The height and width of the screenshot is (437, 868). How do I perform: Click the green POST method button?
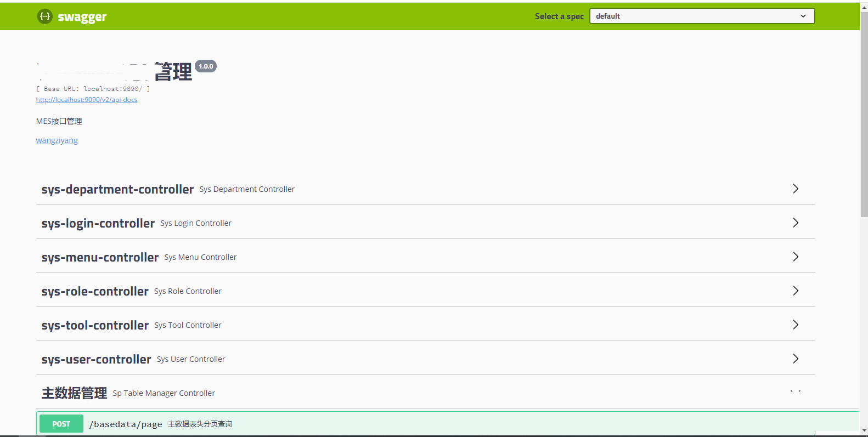tap(61, 424)
